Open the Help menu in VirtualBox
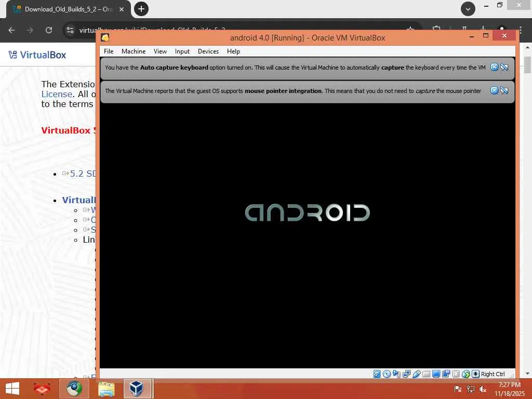Screen dimensions: 532x399 coord(233,51)
